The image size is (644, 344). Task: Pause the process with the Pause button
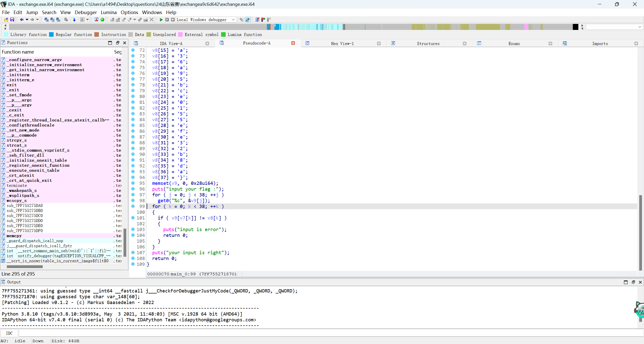tap(167, 20)
